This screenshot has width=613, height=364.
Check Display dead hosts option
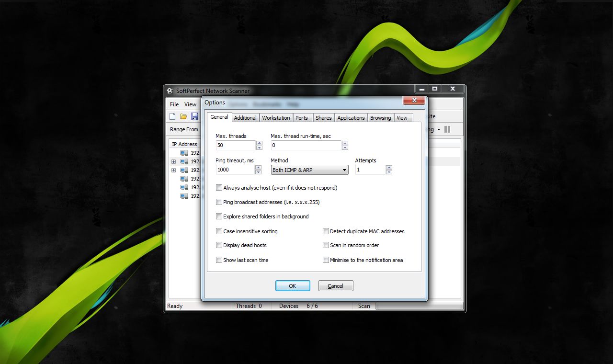219,245
